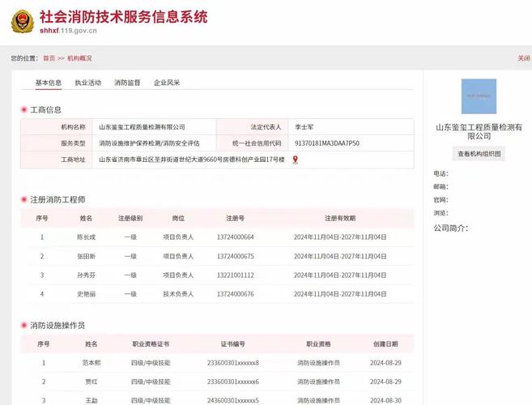532x405 pixels.
Task: Open the blue company thumbnail image
Action: point(479,96)
